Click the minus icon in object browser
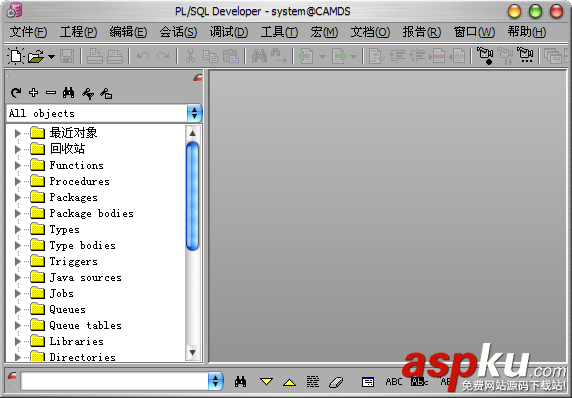 (x=51, y=93)
